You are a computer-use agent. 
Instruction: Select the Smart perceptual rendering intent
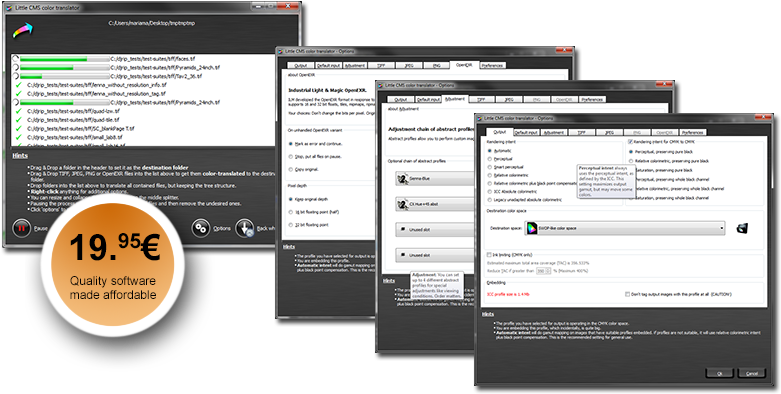click(x=490, y=167)
